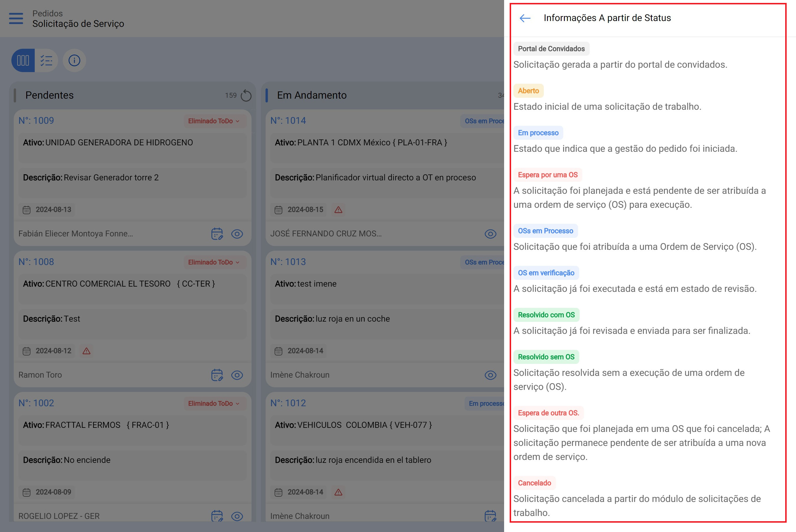Click asset CENTRO COMERCIAL EL TESORO

pos(130,284)
